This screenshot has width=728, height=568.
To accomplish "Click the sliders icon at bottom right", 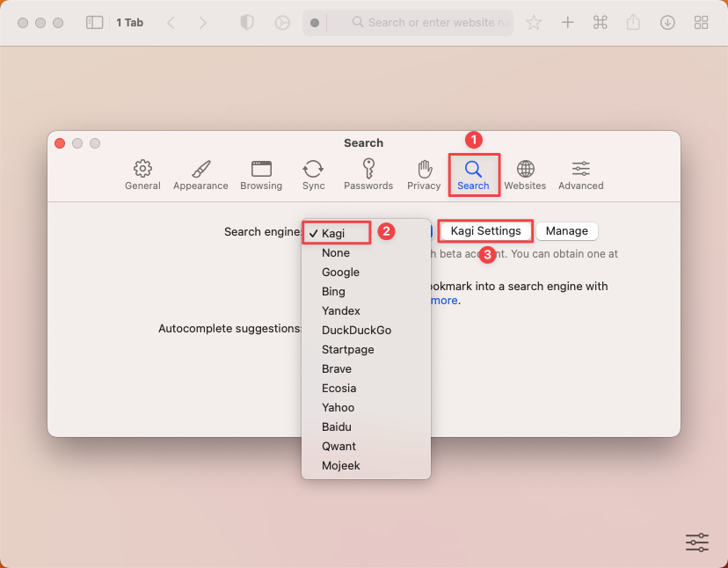I will (x=696, y=543).
